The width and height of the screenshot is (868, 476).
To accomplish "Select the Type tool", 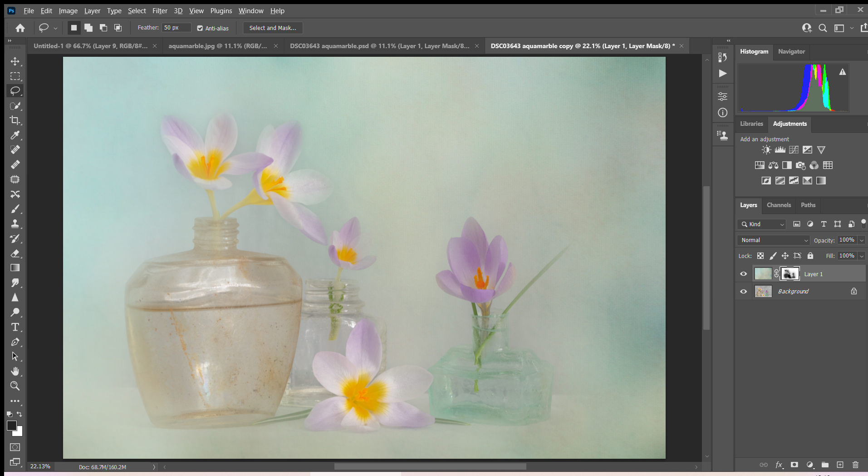I will coord(15,327).
